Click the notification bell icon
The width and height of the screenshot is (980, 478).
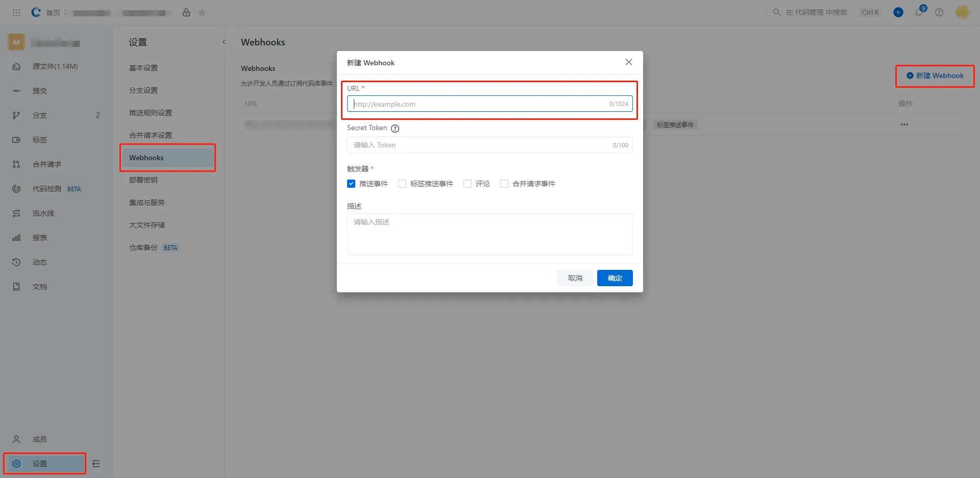(x=919, y=12)
